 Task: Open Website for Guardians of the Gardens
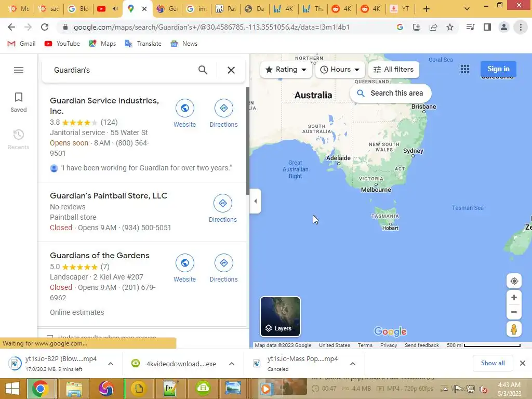point(184,268)
